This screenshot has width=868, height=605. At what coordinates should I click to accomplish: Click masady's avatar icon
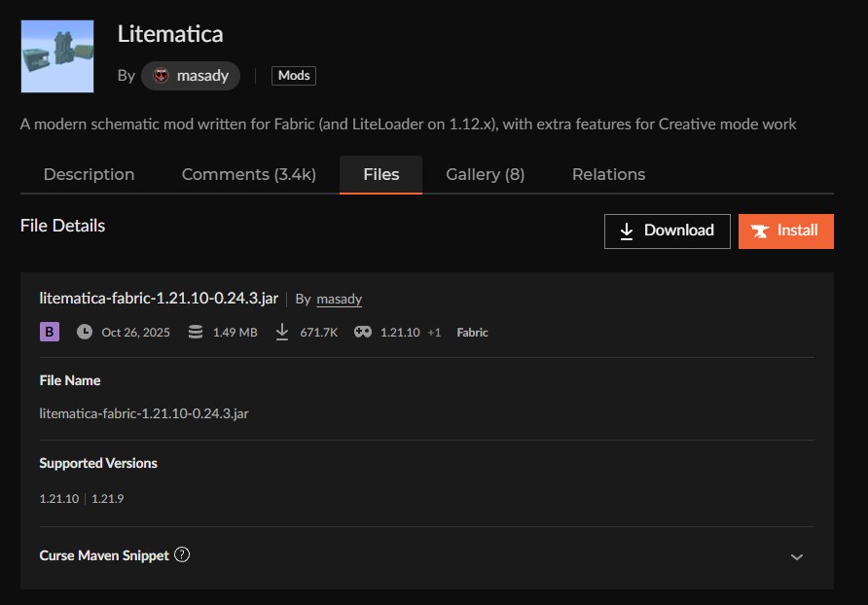[161, 76]
